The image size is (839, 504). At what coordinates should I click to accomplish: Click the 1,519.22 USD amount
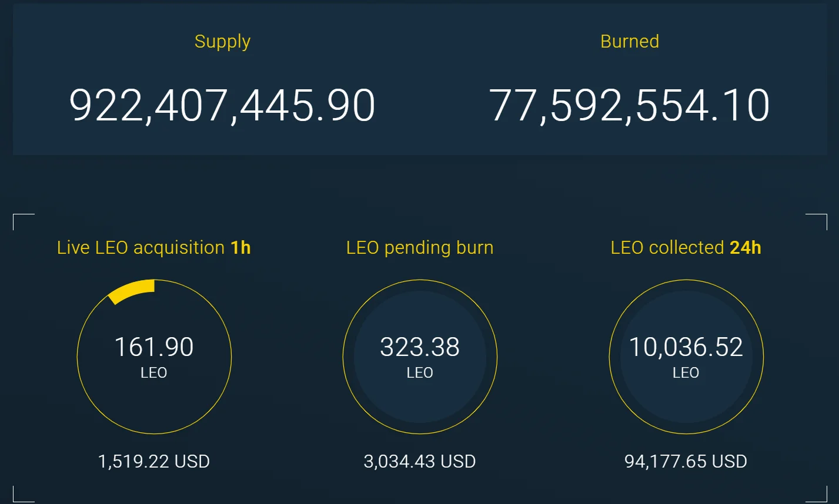154,462
